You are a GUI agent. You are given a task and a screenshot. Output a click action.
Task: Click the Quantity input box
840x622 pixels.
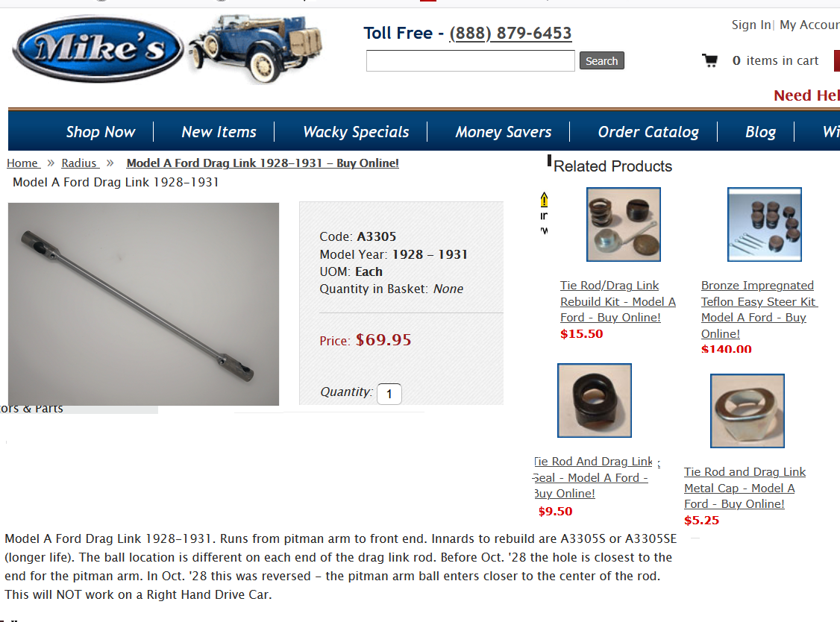point(389,394)
